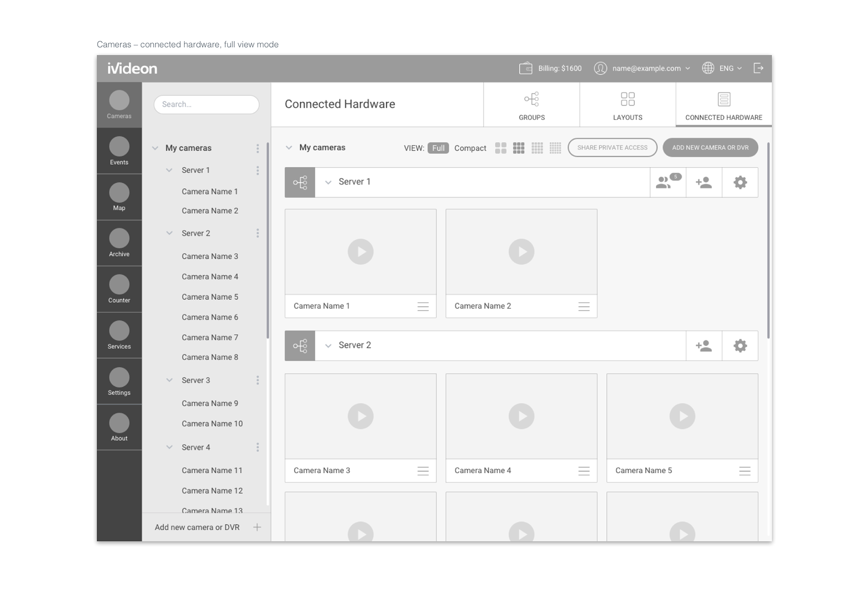Screen dimensions: 868x594
Task: Click add user icon on Server 2
Action: point(703,346)
